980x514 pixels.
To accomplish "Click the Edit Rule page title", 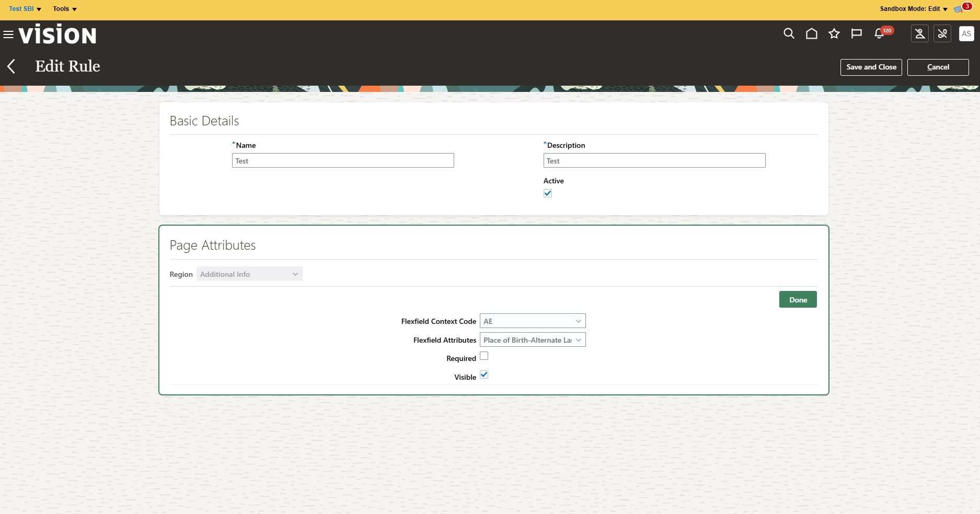I will pyautogui.click(x=67, y=66).
